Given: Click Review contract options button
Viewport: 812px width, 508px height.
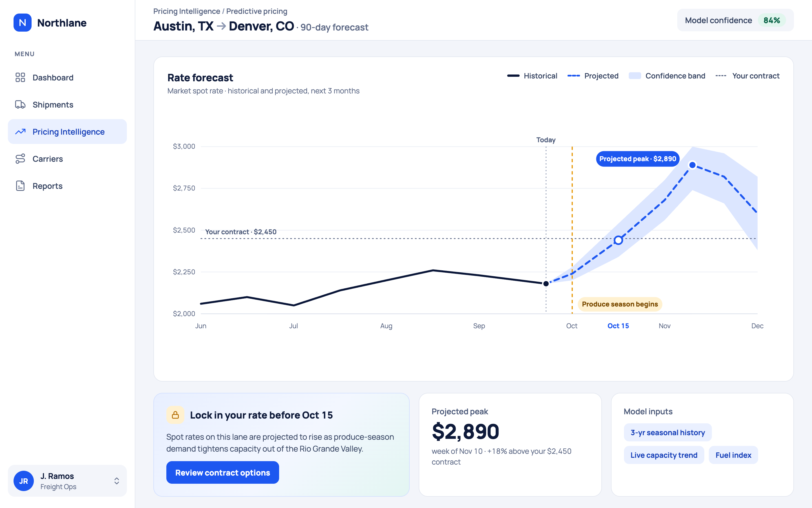Looking at the screenshot, I should click(222, 472).
